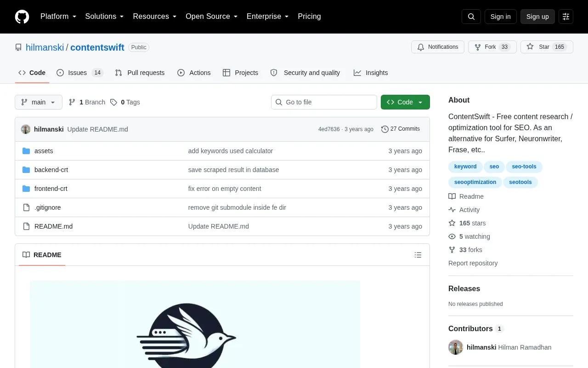Open the Enterprise dropdown menu
The width and height of the screenshot is (588, 368).
click(x=267, y=17)
